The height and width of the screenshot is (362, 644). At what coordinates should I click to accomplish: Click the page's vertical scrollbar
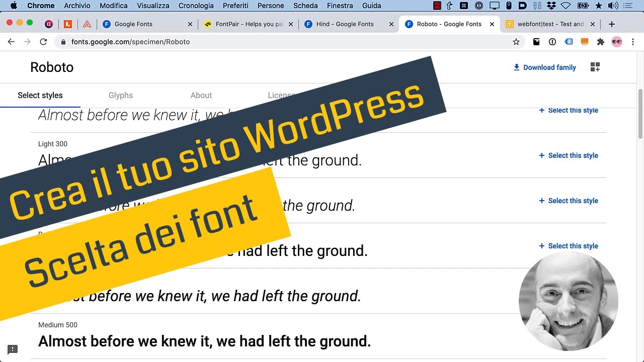point(640,114)
